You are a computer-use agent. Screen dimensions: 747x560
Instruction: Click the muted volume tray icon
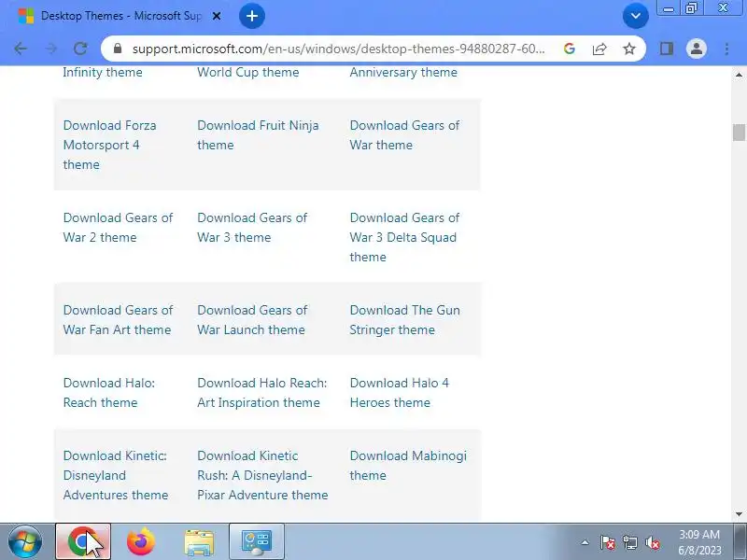click(652, 542)
